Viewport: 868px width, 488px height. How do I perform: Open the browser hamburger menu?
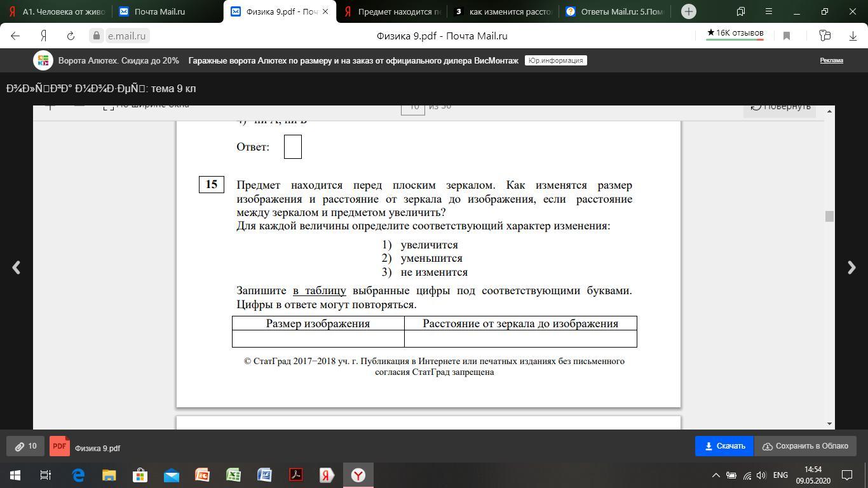click(768, 11)
